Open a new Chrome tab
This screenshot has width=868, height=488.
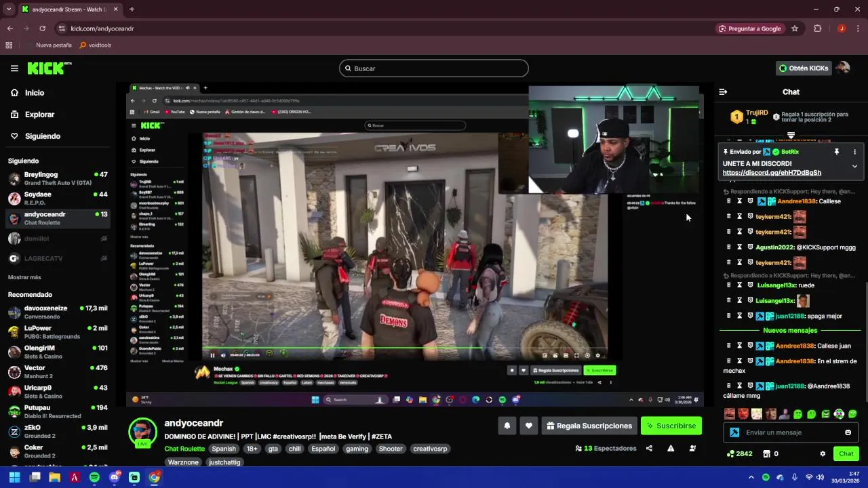[x=132, y=9]
